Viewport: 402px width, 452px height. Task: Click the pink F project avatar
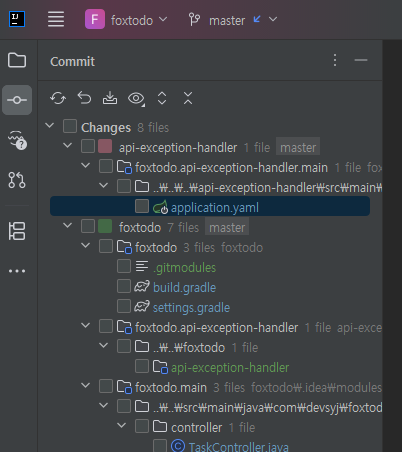click(95, 19)
